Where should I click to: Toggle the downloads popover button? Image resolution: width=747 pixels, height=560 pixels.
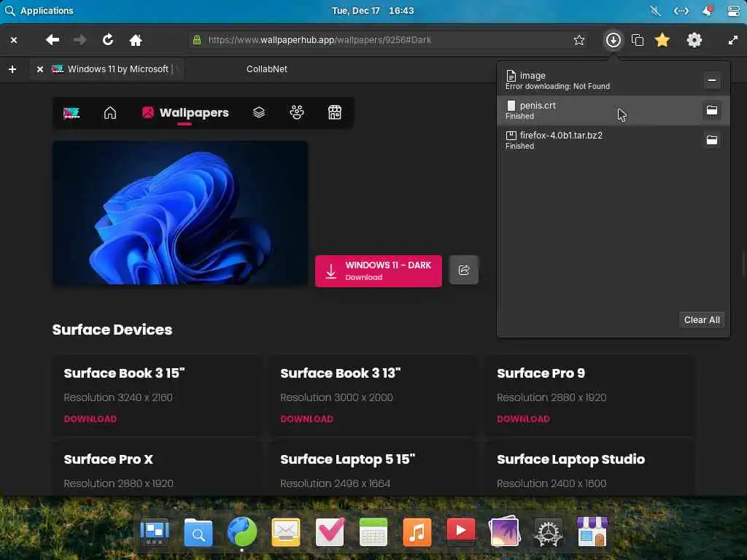pyautogui.click(x=613, y=40)
